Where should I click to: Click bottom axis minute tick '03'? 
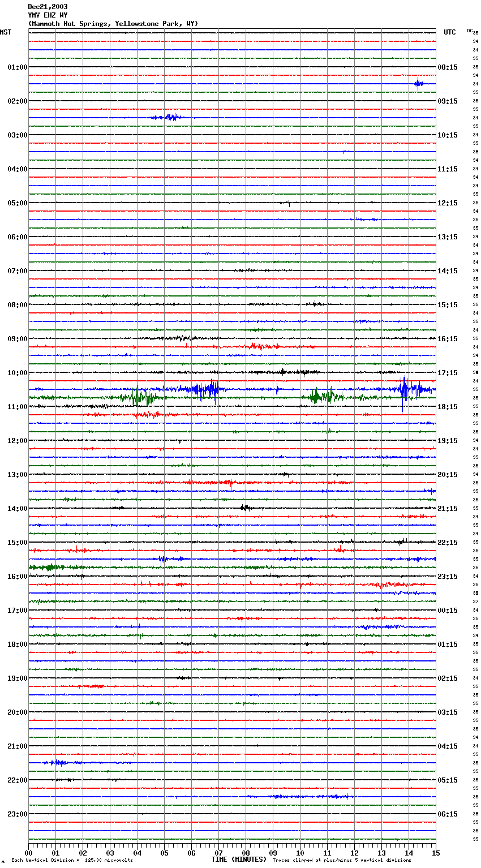(110, 853)
